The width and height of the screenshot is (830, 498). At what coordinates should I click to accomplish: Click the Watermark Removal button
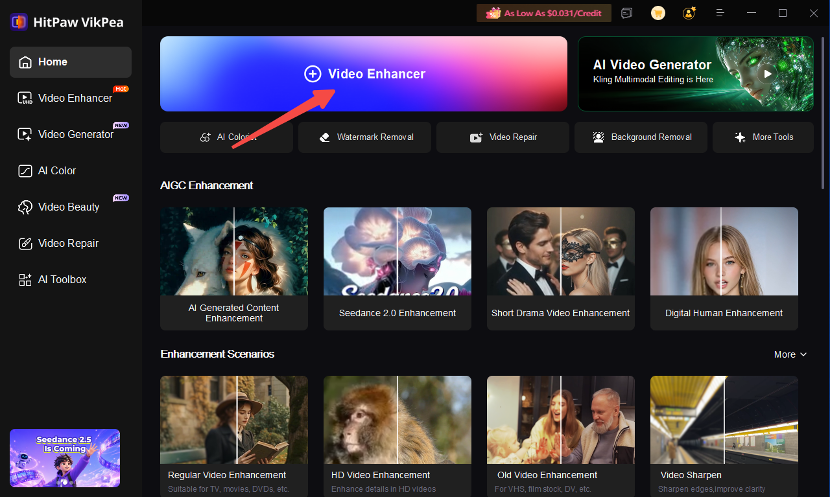[364, 137]
